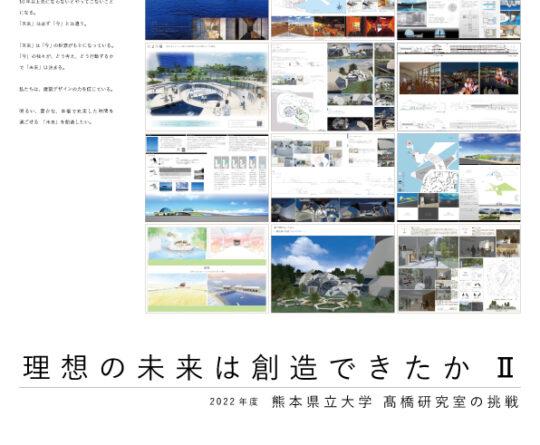Click the horizontal divider line under the title

tap(270, 387)
